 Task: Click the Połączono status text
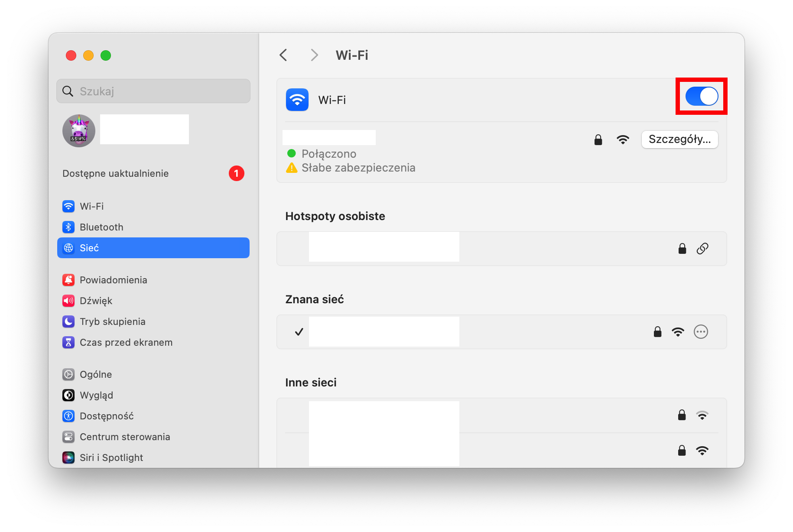click(329, 154)
